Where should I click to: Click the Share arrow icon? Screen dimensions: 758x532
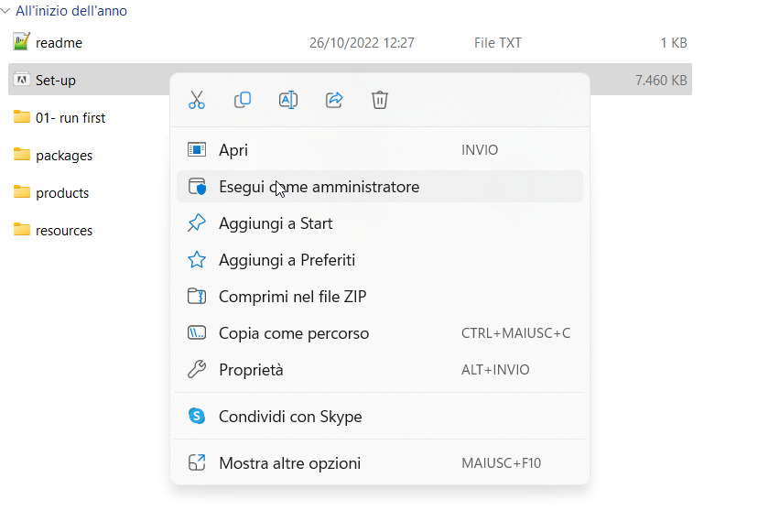click(x=334, y=100)
